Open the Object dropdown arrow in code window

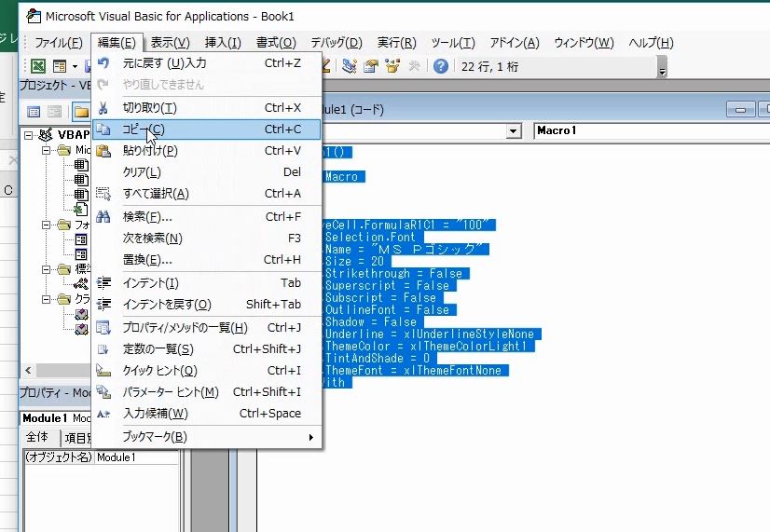(513, 131)
